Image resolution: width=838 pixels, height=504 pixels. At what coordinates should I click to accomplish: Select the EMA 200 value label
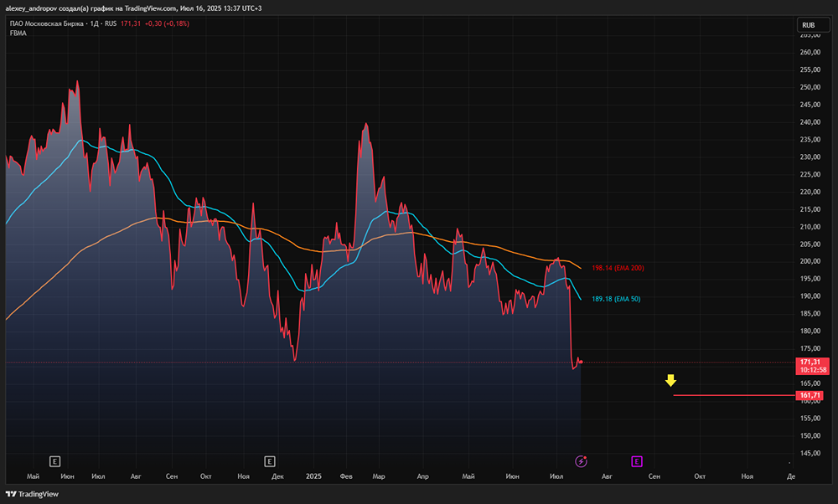(617, 268)
